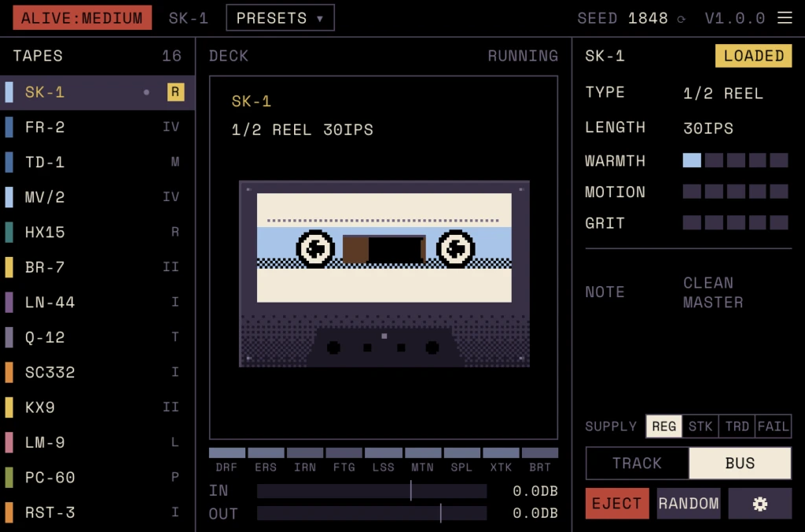Select the Q-12 tape
Viewport: 805px width, 532px height.
pos(97,337)
